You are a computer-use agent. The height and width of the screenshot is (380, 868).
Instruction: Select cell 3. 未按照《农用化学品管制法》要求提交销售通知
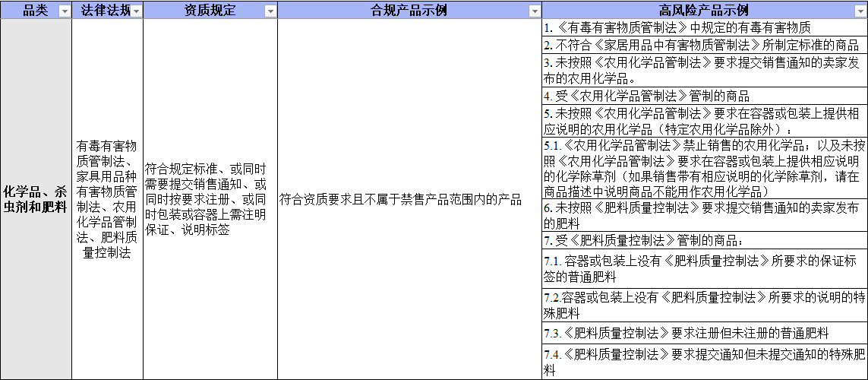tap(705, 71)
